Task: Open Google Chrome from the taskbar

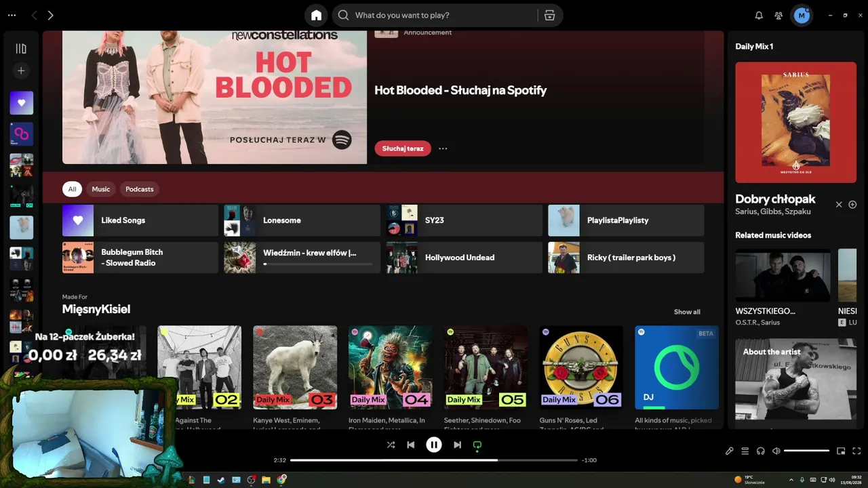Action: 281,480
